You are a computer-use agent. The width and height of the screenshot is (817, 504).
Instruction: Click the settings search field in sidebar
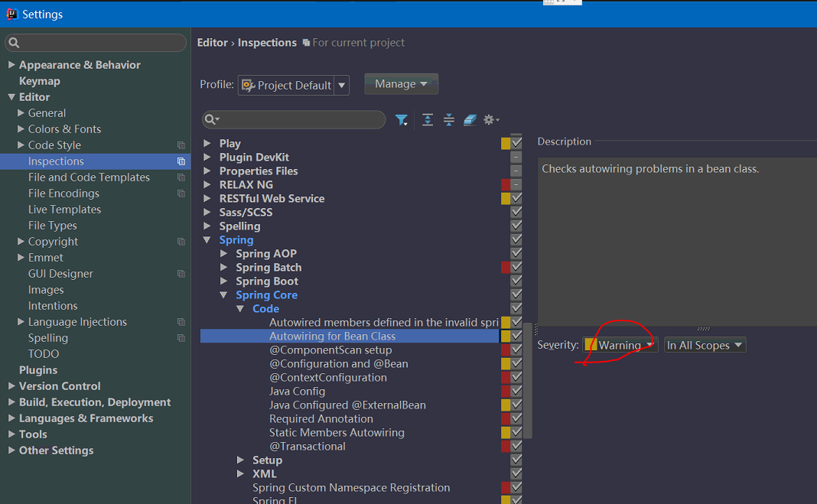[x=96, y=43]
